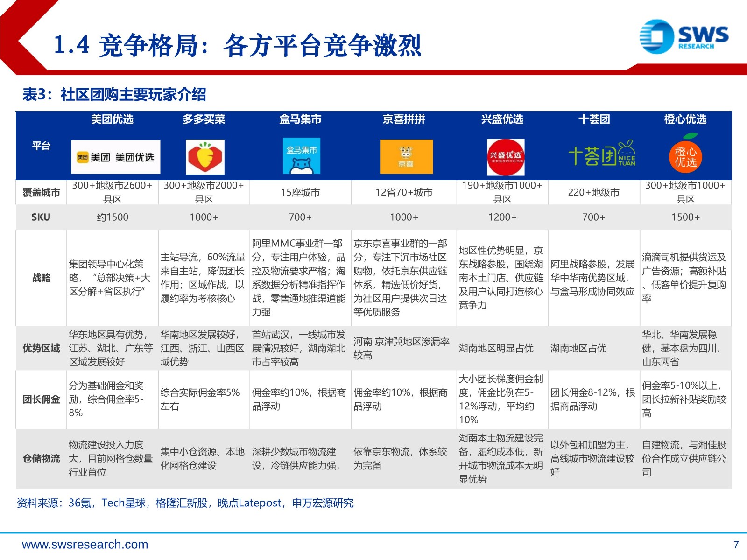Select the 覆盖城市 row header

[41, 192]
